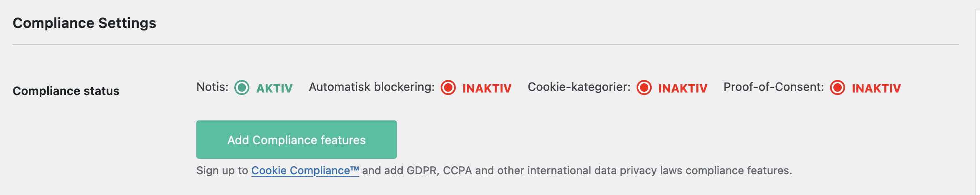Click the red Proof-of-Consent status icon

pyautogui.click(x=838, y=88)
